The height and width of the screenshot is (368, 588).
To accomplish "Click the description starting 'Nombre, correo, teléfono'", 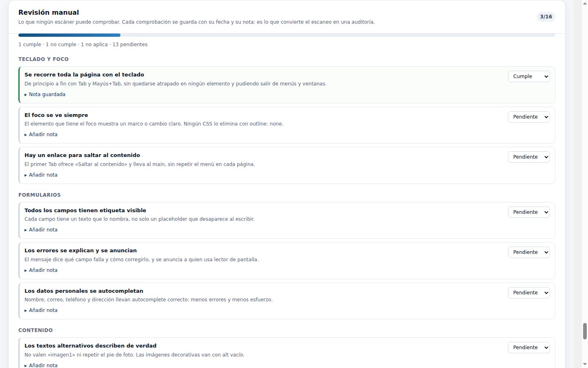I will pos(149,300).
